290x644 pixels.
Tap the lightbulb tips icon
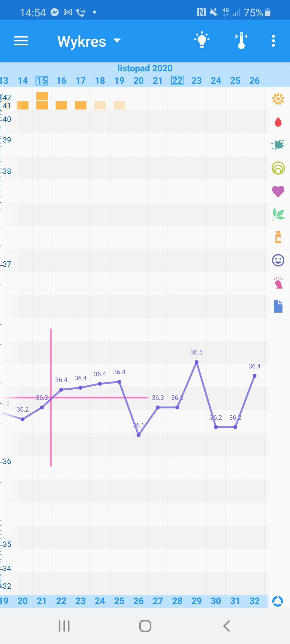click(202, 40)
